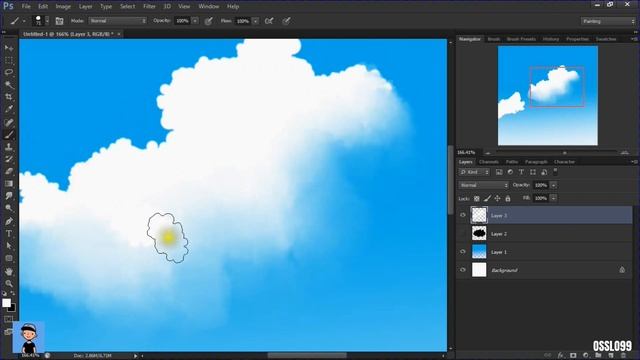The image size is (640, 360).
Task: Open the Tool Preset picker arrow
Action: (x=24, y=21)
